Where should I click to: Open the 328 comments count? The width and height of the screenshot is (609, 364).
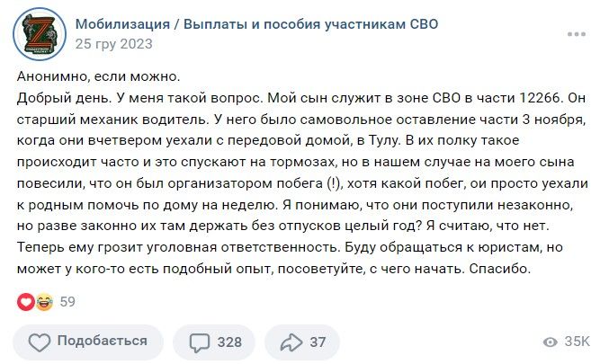coord(229,342)
